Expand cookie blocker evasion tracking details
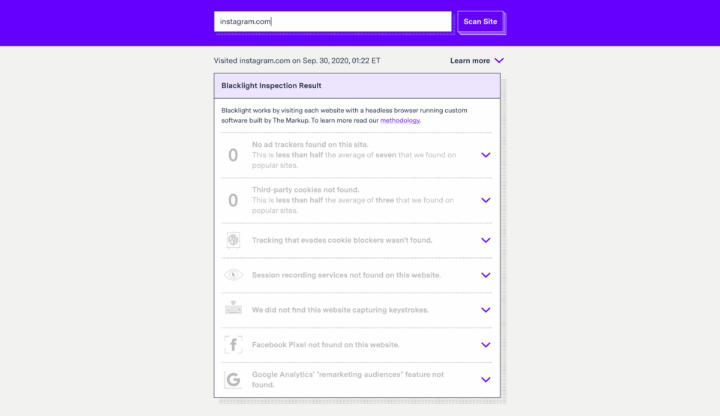Viewport: 720px width, 416px height. [485, 240]
